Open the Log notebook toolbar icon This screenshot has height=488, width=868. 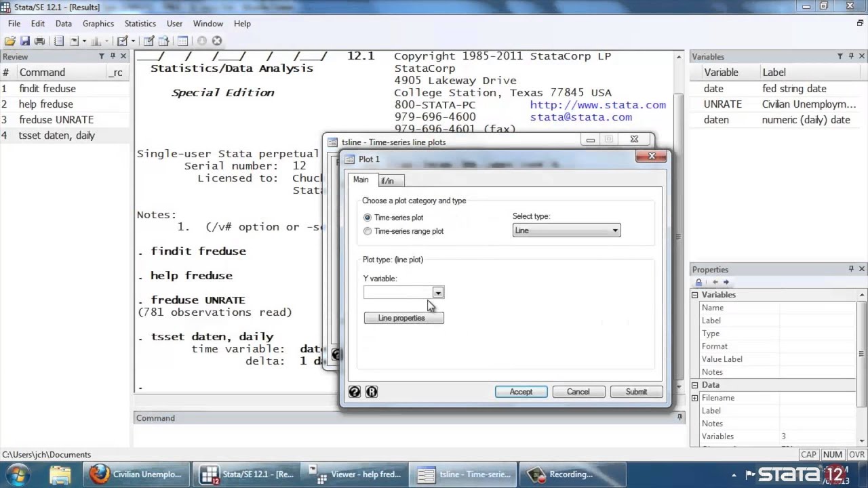click(59, 41)
